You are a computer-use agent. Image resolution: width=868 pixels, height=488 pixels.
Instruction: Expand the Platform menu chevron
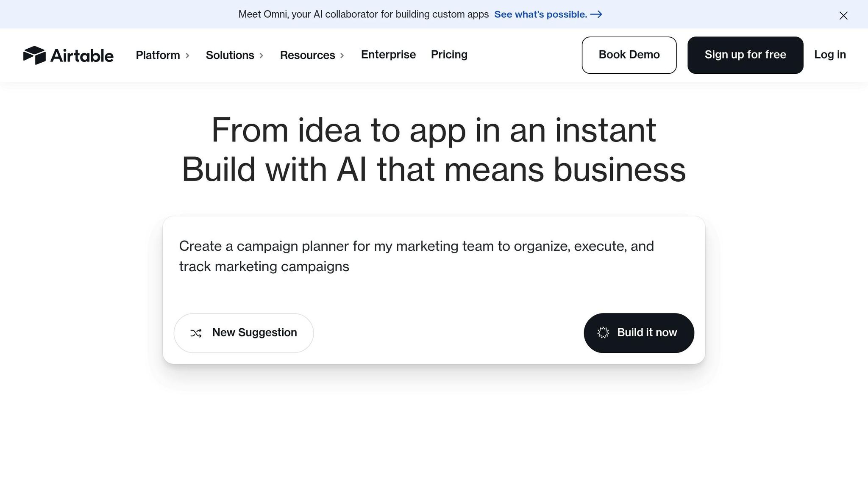point(187,55)
